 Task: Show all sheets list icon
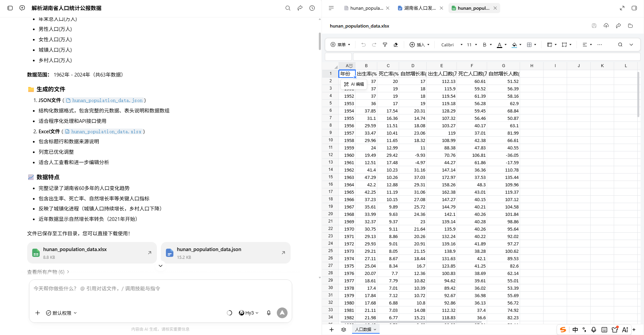(344, 330)
